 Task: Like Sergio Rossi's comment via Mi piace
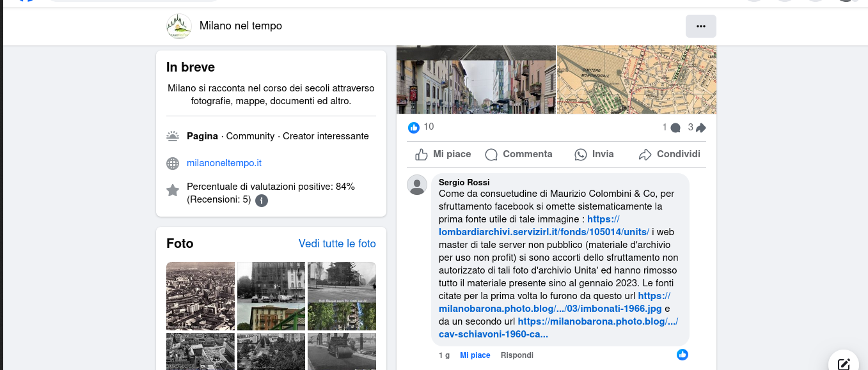point(475,355)
